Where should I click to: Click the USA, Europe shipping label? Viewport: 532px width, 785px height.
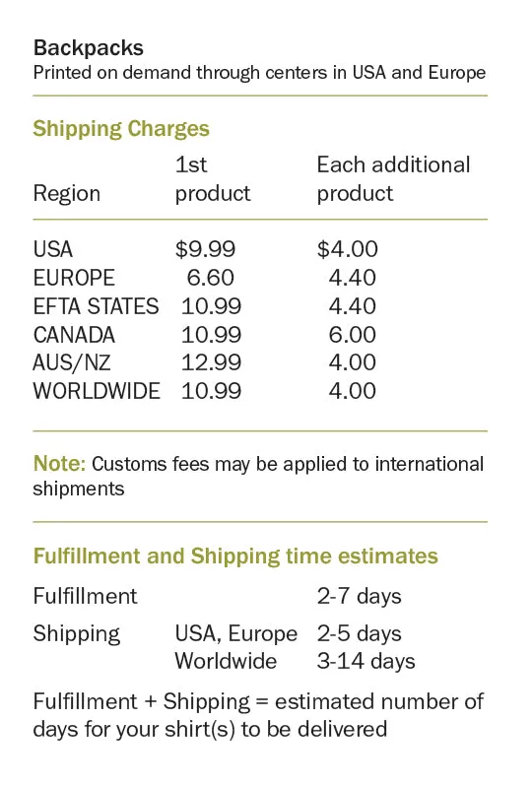[x=235, y=633]
